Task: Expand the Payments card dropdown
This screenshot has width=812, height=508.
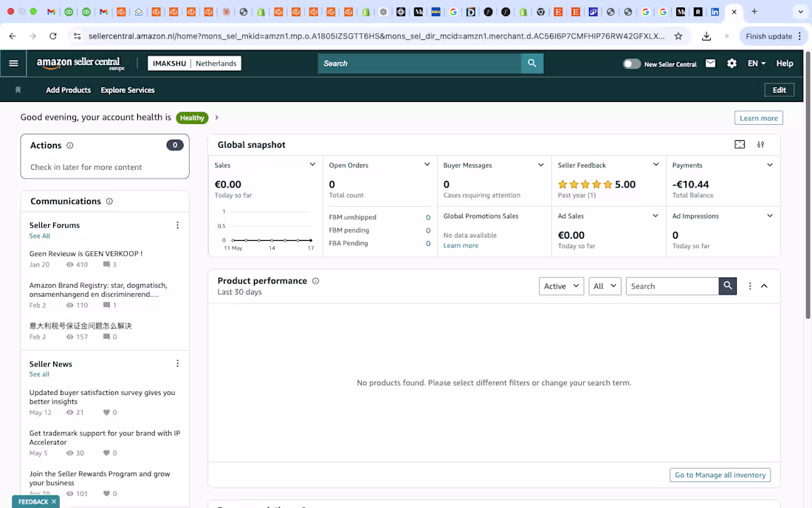Action: [770, 165]
